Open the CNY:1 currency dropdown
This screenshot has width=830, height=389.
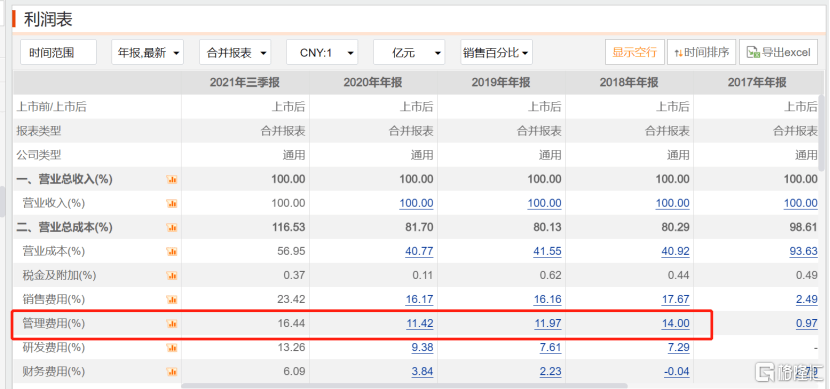pyautogui.click(x=322, y=52)
